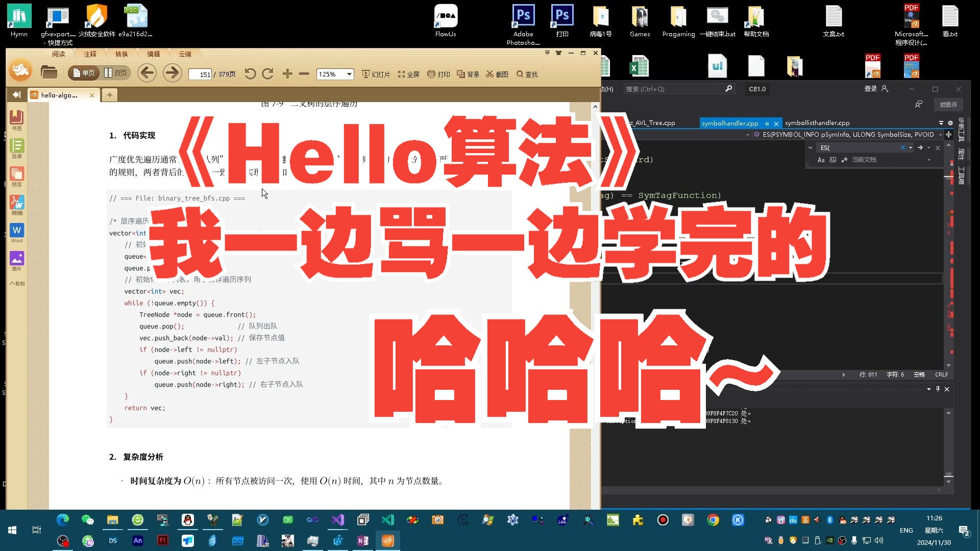
Task: Capture with the 截图 screenshot tool
Action: pos(496,74)
